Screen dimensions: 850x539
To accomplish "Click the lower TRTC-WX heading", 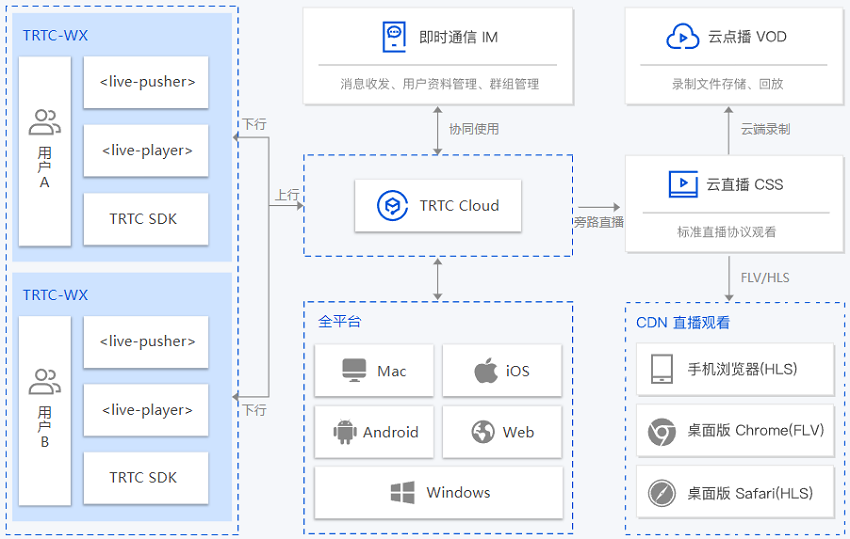I will (55, 295).
